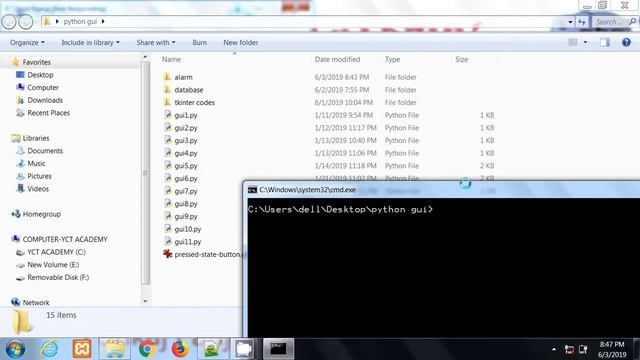Open Desktop in Favorites
Screen dimensions: 640x360
point(35,75)
